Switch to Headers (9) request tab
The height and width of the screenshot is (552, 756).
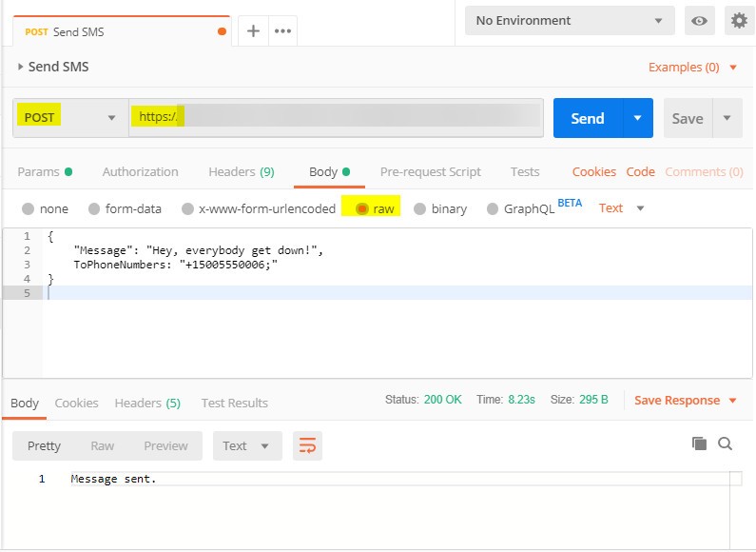tap(242, 171)
